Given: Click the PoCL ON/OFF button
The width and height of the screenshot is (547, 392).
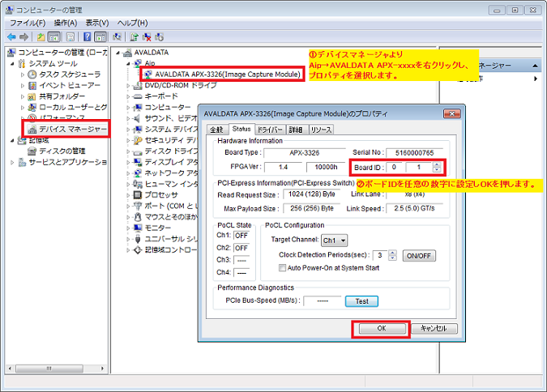Looking at the screenshot, I should 419,256.
